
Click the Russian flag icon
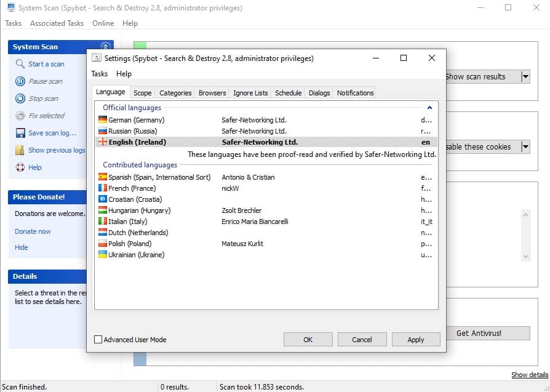102,131
